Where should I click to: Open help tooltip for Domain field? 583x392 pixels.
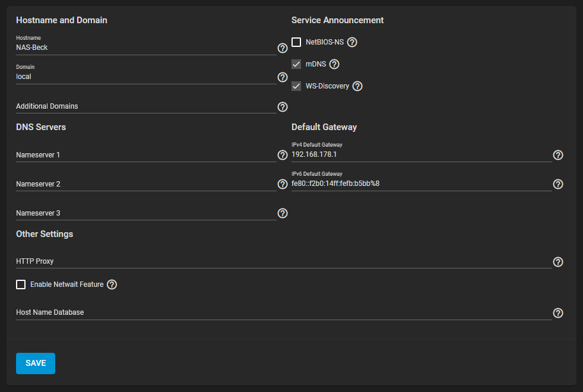tap(283, 77)
